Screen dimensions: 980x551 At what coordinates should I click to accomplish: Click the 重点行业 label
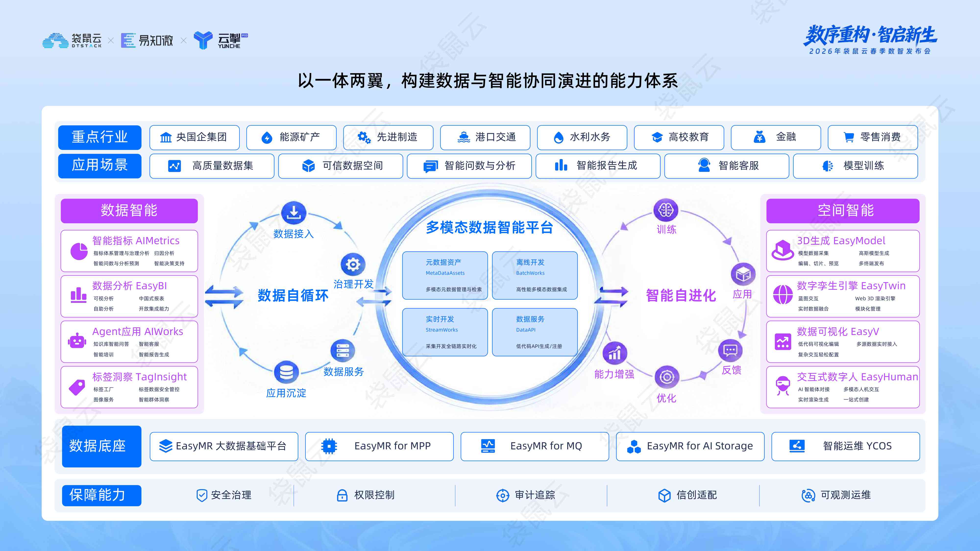(x=100, y=137)
